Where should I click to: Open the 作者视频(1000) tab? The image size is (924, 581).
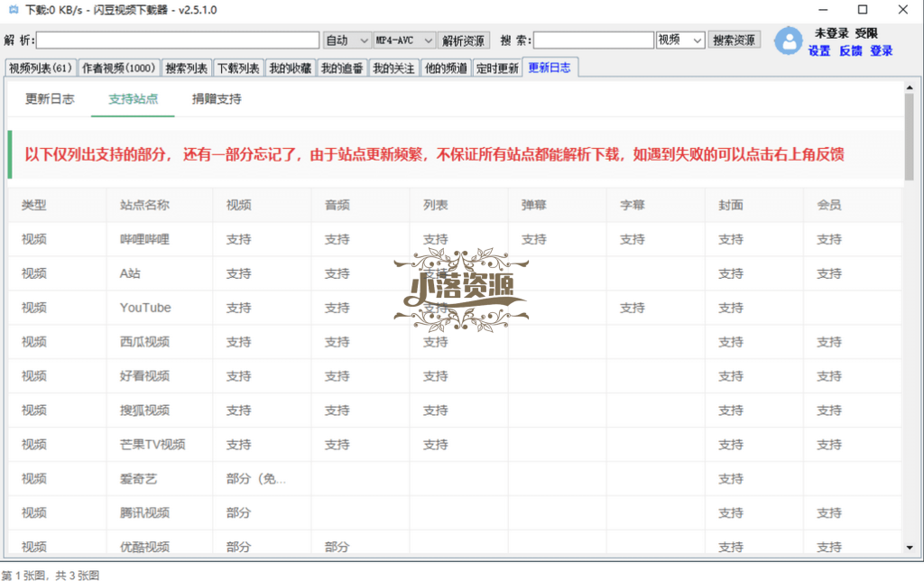pyautogui.click(x=118, y=69)
